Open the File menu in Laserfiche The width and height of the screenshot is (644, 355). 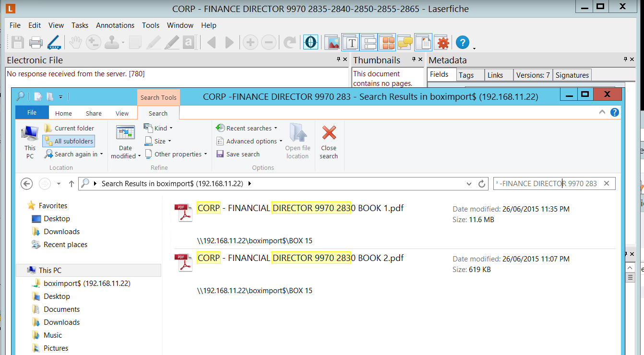pyautogui.click(x=15, y=25)
